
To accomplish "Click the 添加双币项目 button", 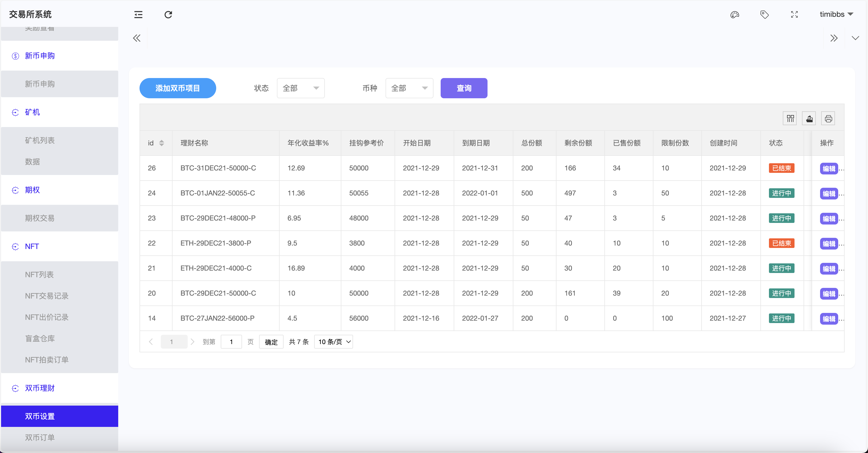I will click(x=178, y=88).
